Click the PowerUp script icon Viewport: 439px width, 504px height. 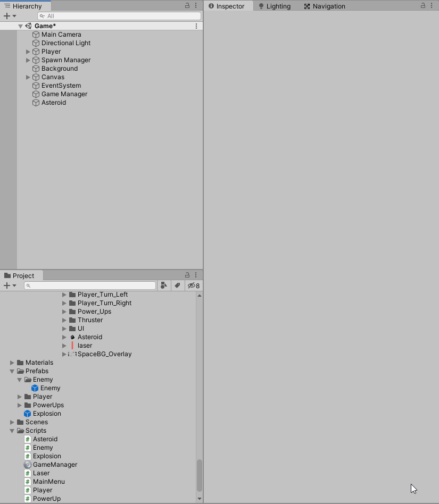(28, 499)
